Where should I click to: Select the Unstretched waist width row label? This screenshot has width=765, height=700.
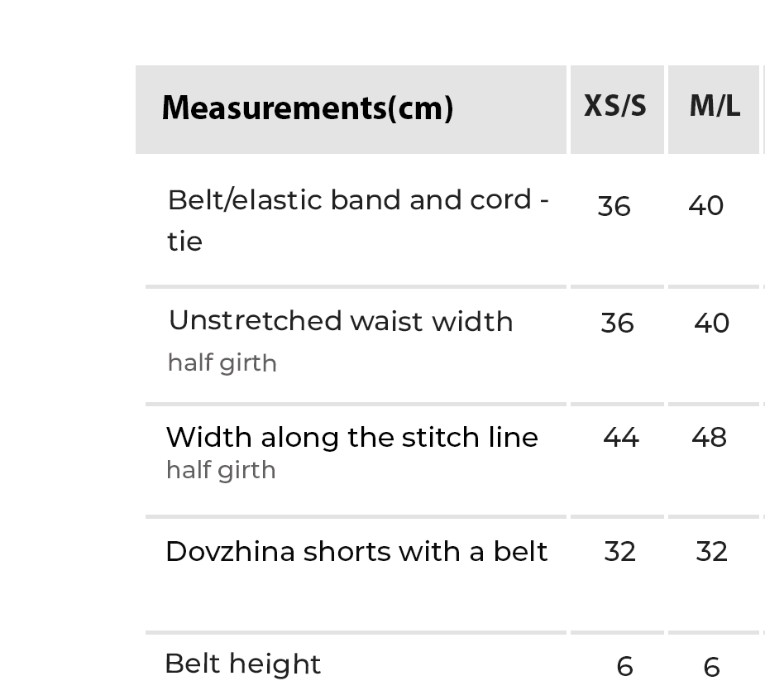coord(341,321)
